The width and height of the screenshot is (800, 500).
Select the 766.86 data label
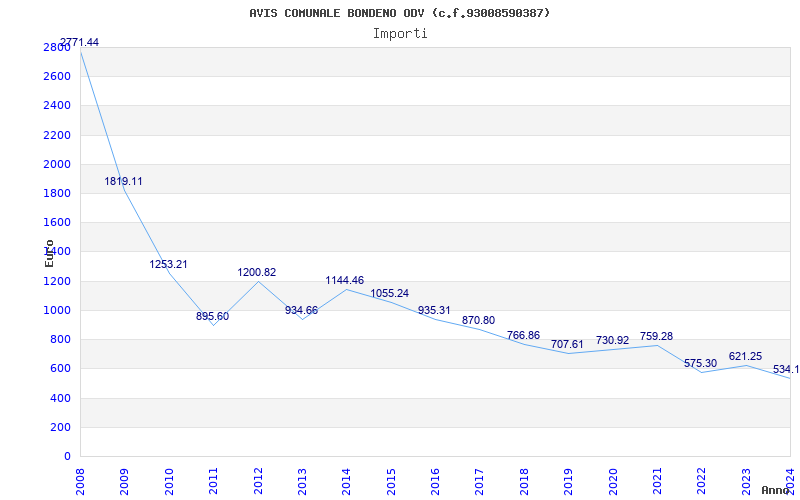[x=523, y=335]
